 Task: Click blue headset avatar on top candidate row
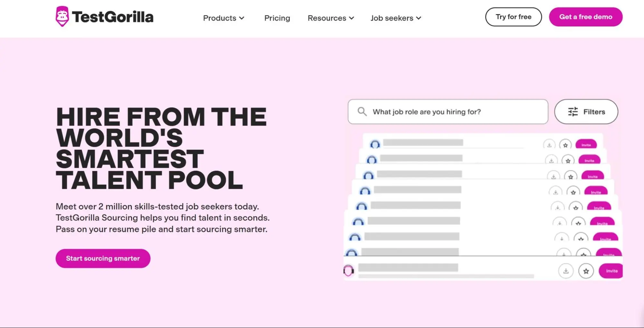(375, 145)
